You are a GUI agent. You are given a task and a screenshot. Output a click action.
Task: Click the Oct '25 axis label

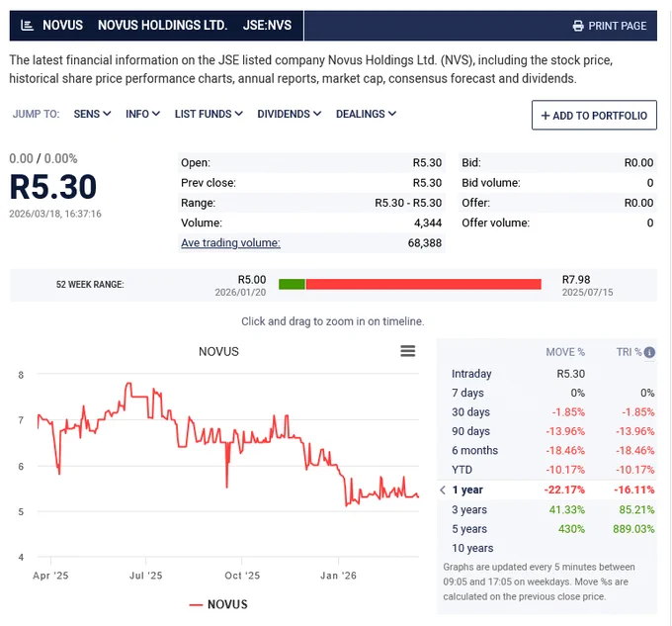pos(242,576)
